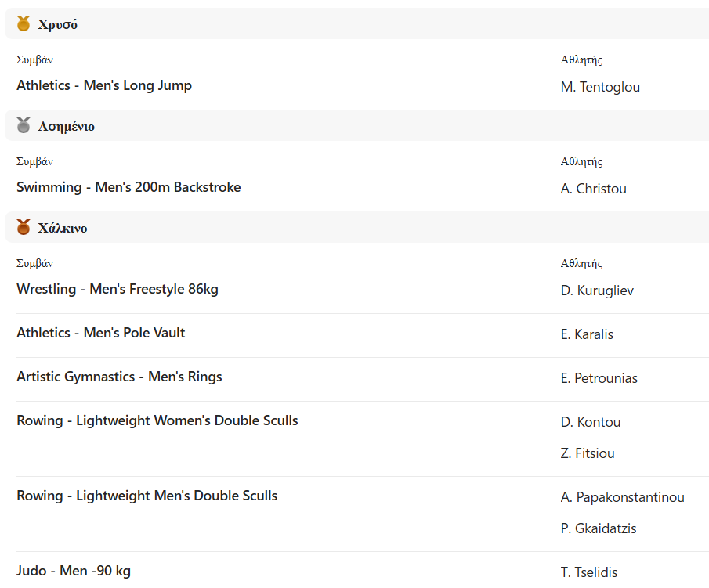Image resolution: width=709 pixels, height=588 pixels.
Task: View athlete Z. Fitsiou
Action: tap(588, 453)
